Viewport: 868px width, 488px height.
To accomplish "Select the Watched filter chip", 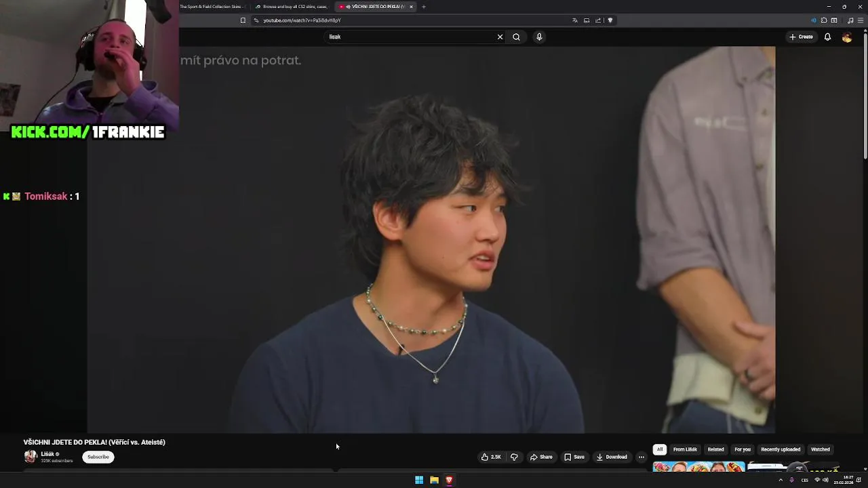I will 821,449.
